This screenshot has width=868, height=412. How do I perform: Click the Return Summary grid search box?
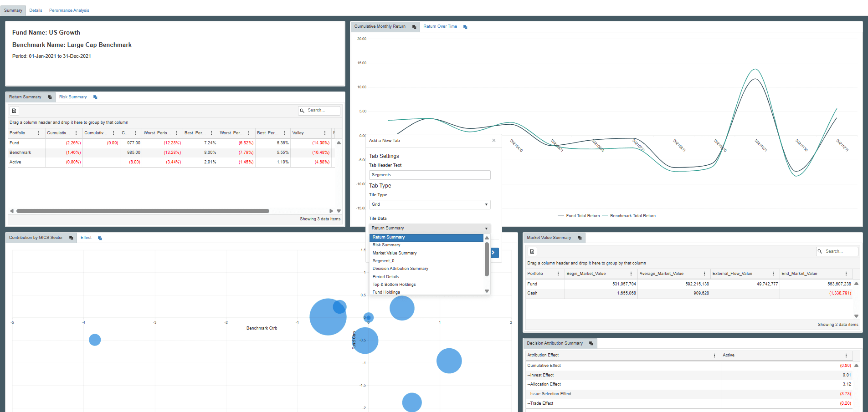click(319, 111)
